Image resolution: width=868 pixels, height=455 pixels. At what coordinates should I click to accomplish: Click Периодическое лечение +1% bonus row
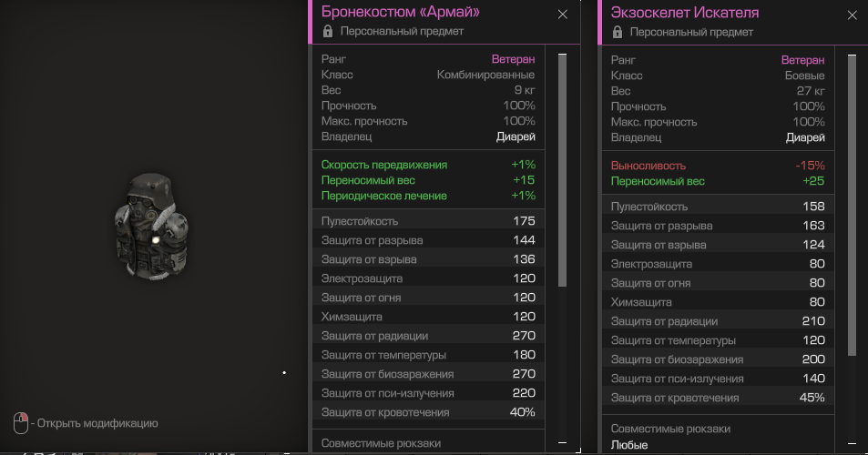point(428,196)
